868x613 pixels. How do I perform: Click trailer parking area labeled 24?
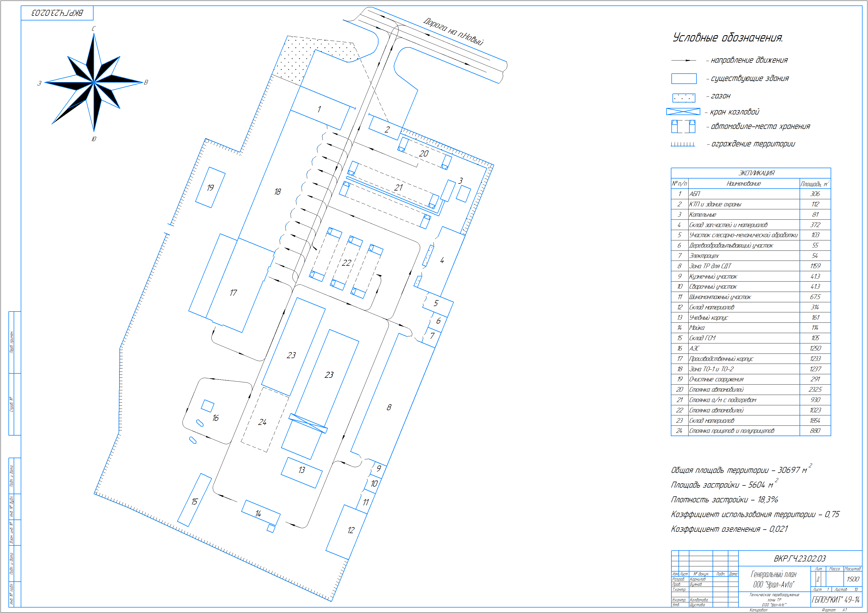pos(262,422)
